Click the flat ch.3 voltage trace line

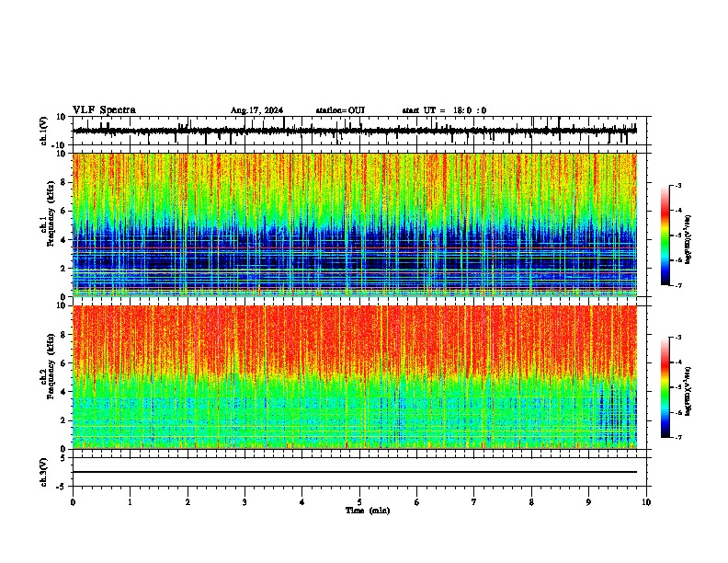pos(355,472)
